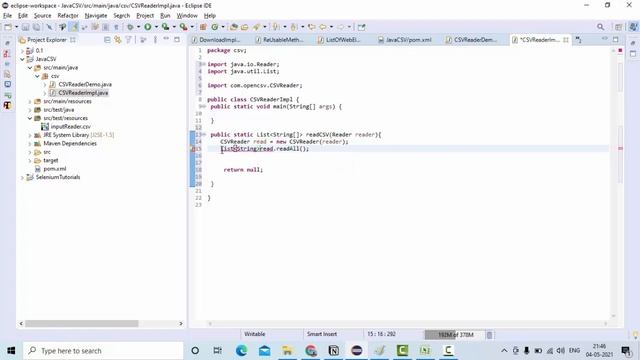Image resolution: width=640 pixels, height=360 pixels.
Task: Click the Windows Start button
Action: click(11, 351)
